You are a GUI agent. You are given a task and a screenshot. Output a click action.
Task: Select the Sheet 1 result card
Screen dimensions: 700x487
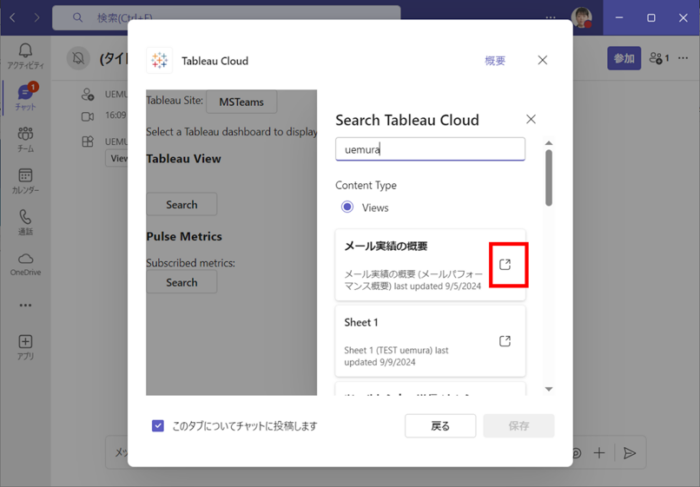click(430, 341)
